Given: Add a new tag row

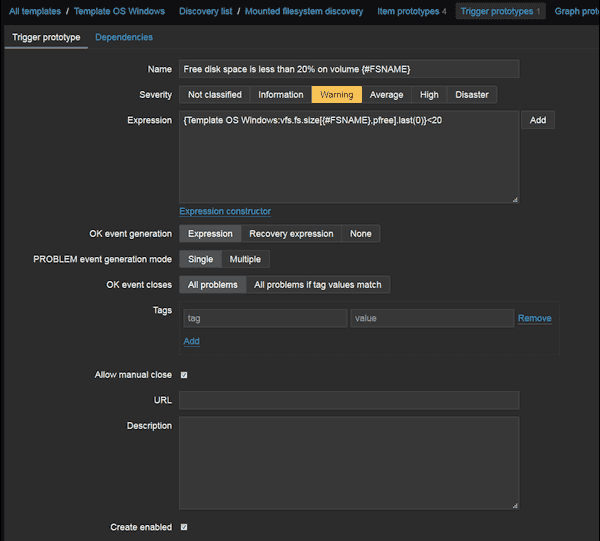Looking at the screenshot, I should click(191, 341).
